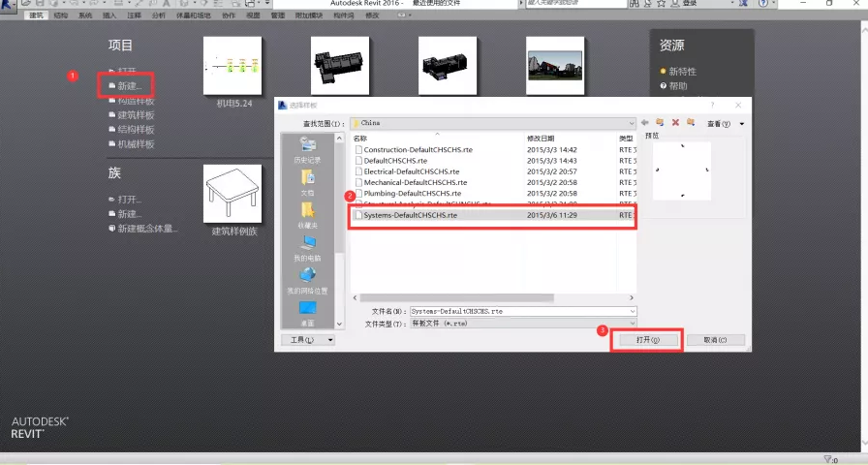This screenshot has width=868, height=465.
Task: Select DefaultCHSCHS.rte file
Action: (x=395, y=161)
